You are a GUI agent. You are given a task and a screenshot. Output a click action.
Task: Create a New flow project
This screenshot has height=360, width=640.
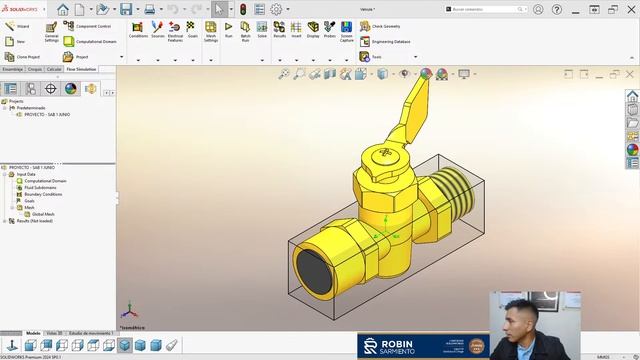(x=15, y=41)
